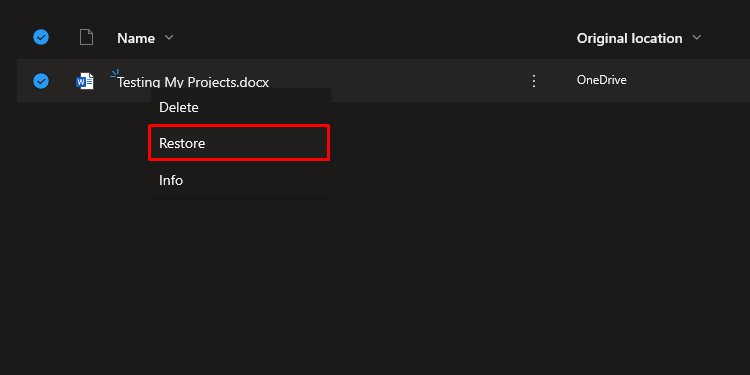The height and width of the screenshot is (375, 750).
Task: Deselect the Testing My Projects.docx row checkmark
Action: click(x=41, y=81)
